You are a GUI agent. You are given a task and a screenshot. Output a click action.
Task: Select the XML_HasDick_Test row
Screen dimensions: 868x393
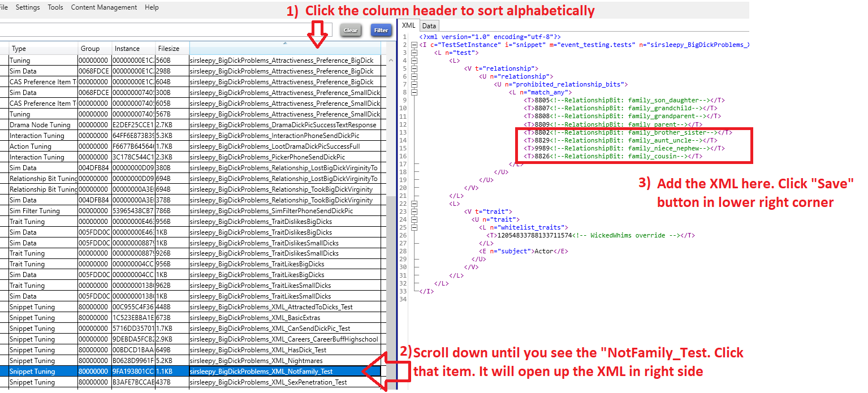193,350
